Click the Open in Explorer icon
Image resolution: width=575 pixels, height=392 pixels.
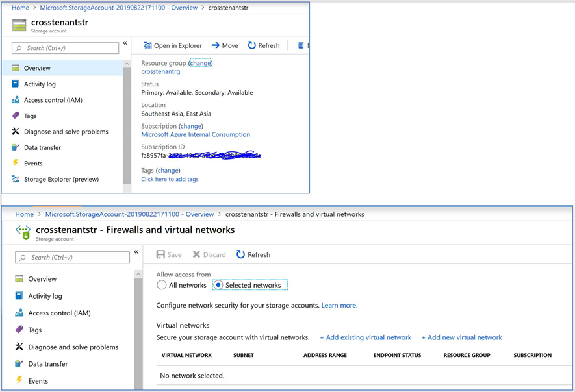click(147, 45)
